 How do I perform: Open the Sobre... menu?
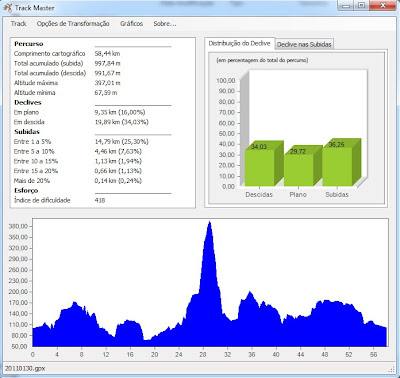[165, 23]
